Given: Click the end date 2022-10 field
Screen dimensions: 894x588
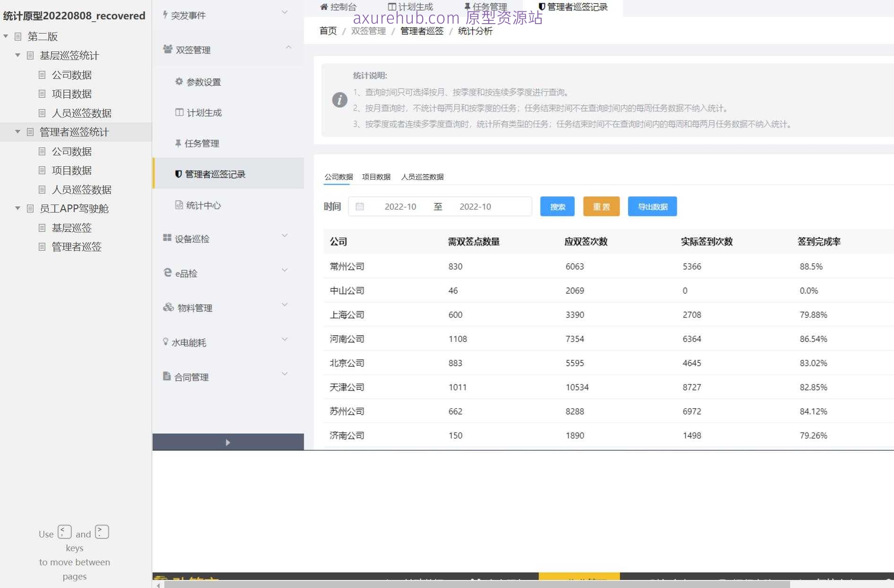Looking at the screenshot, I should point(475,206).
